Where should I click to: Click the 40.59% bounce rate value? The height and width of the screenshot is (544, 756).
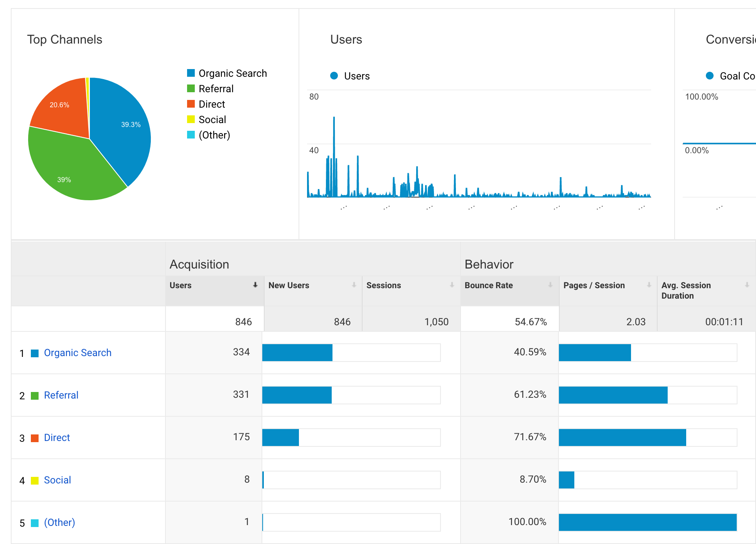coord(530,352)
